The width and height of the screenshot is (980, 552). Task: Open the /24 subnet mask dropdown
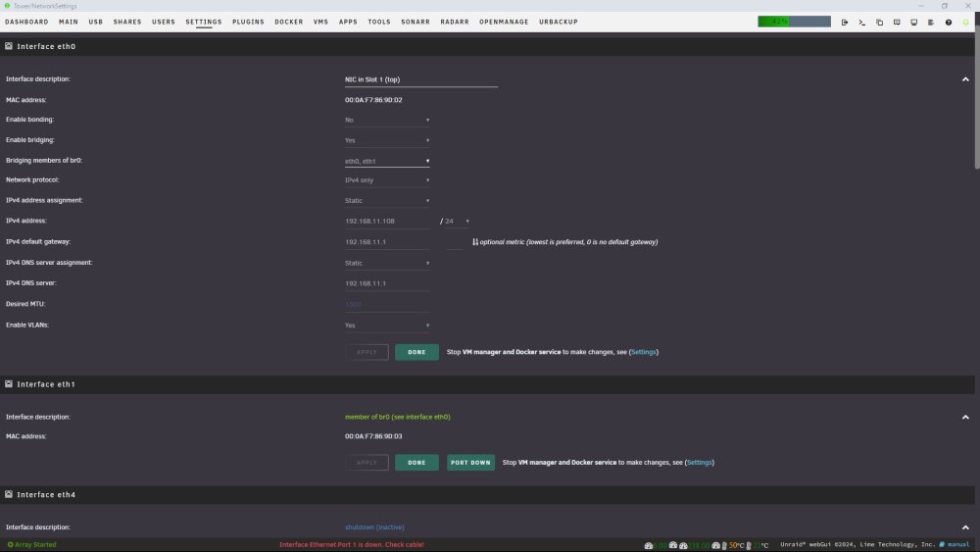pos(457,222)
